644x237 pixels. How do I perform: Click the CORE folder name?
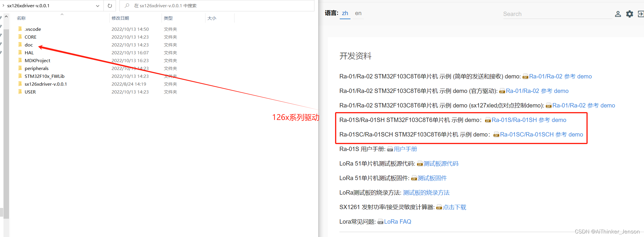[x=31, y=37]
